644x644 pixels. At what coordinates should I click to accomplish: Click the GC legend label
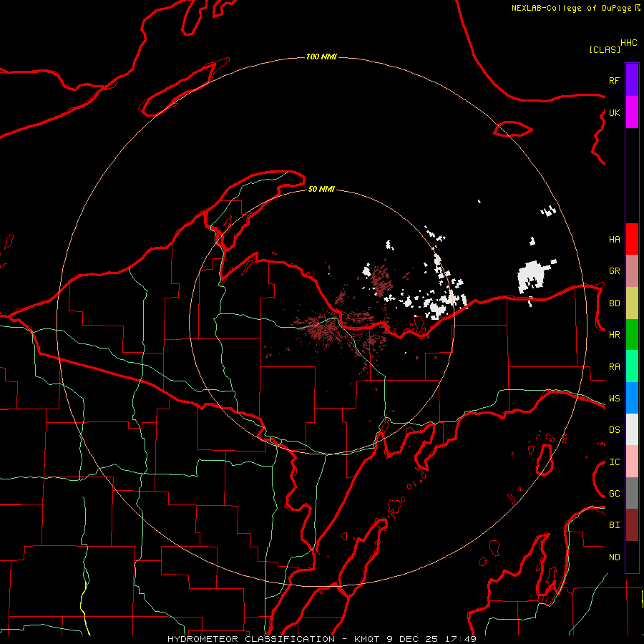(x=615, y=494)
